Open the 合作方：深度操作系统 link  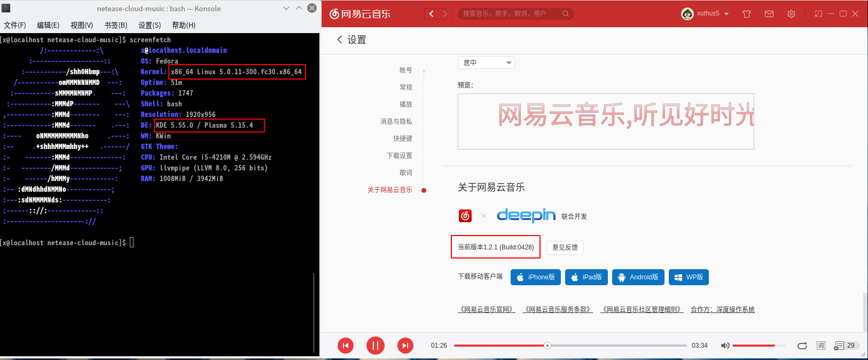pyautogui.click(x=723, y=309)
